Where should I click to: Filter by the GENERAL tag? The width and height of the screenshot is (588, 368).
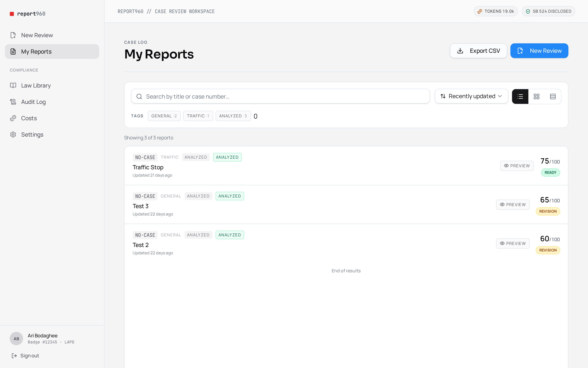pyautogui.click(x=164, y=116)
